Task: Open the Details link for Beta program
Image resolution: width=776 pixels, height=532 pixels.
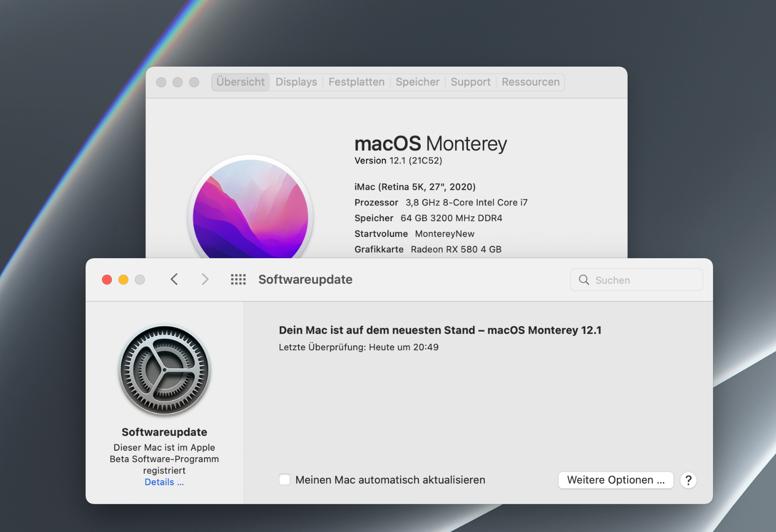Action: tap(164, 482)
